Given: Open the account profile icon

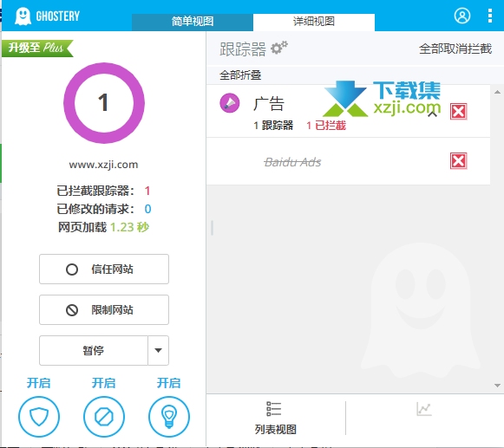Looking at the screenshot, I should tap(461, 16).
